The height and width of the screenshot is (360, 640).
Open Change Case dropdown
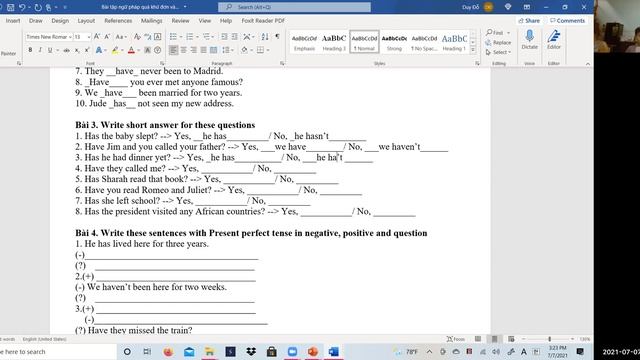tap(121, 37)
